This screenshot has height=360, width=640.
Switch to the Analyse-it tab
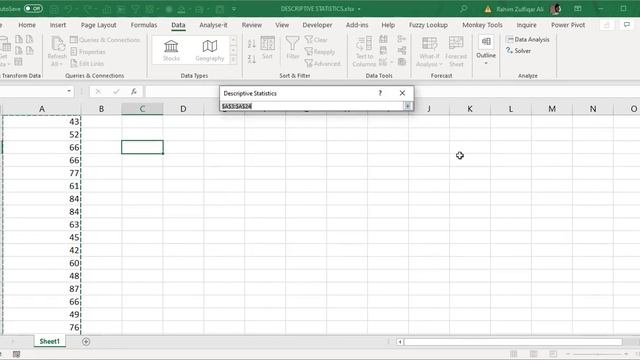coord(213,25)
